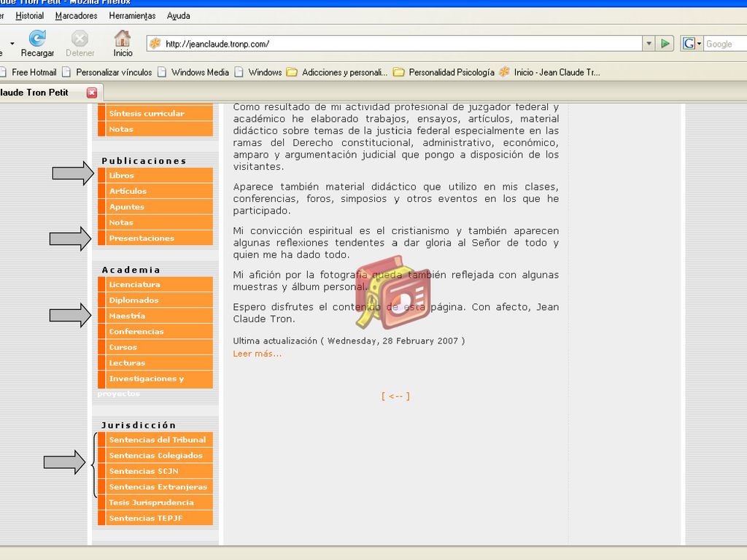
Task: Click the [ <-- ] back link
Action: (x=395, y=396)
